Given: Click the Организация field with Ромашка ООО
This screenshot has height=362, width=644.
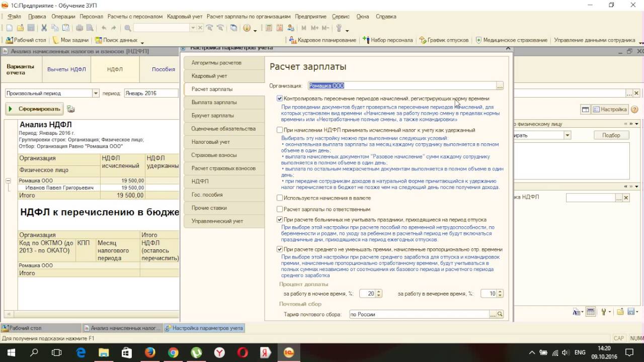Looking at the screenshot, I should coord(401,86).
